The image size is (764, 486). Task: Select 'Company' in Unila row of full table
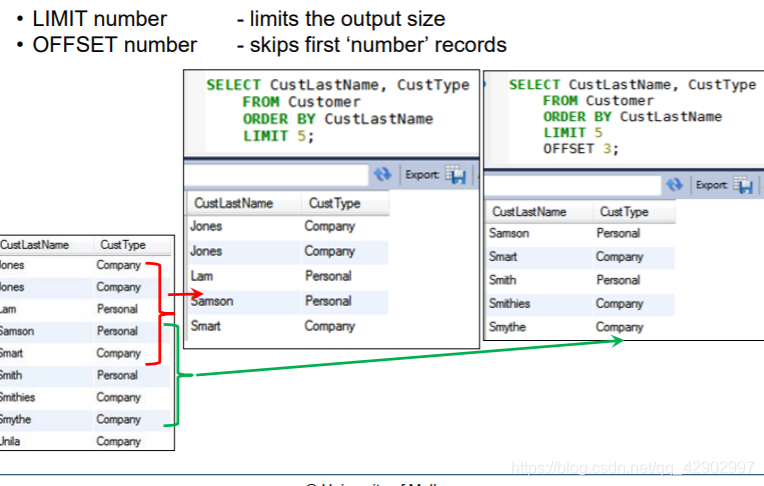118,442
